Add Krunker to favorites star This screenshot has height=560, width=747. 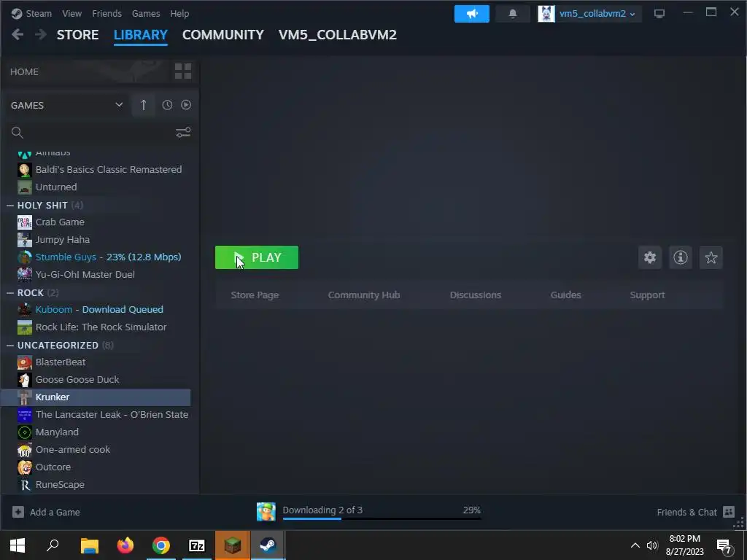click(x=711, y=257)
